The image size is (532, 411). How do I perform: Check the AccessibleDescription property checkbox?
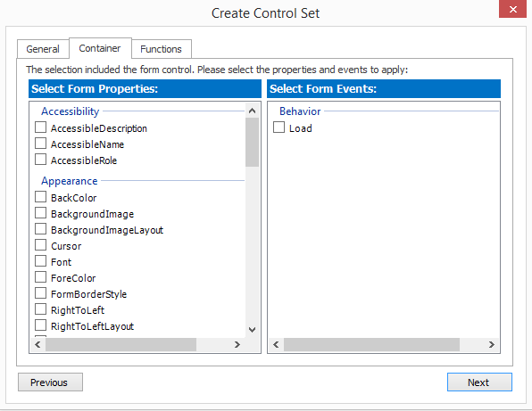[41, 127]
